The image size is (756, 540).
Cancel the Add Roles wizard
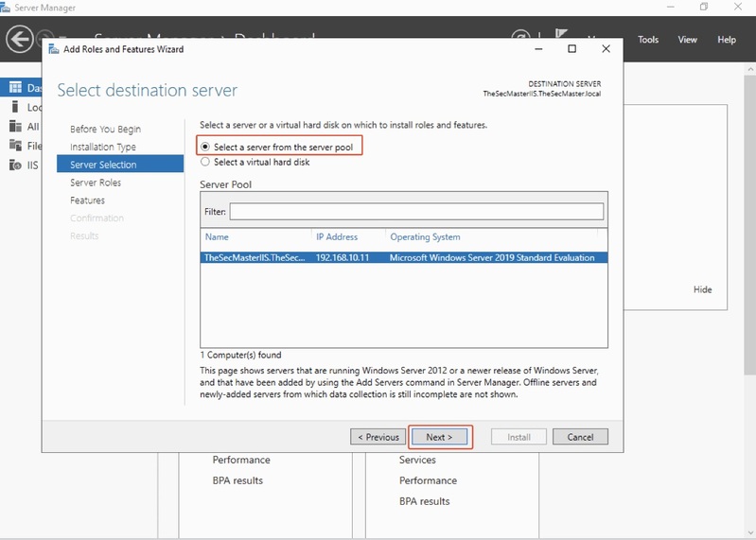[x=580, y=437]
